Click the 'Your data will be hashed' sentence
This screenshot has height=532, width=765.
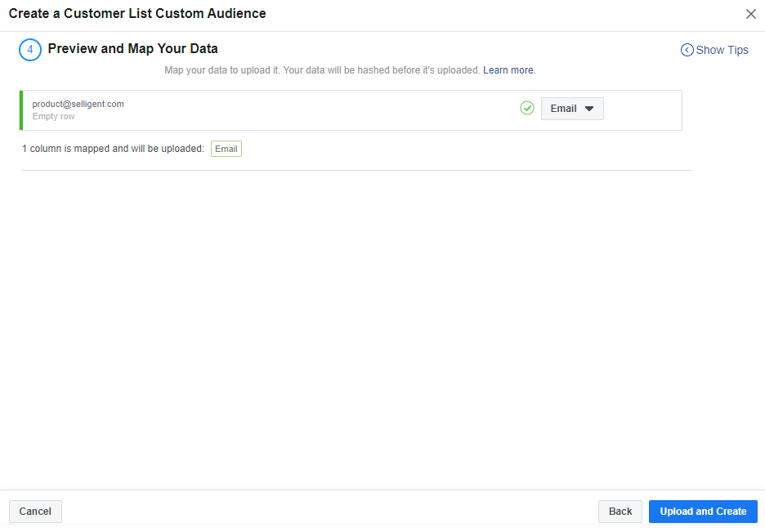pyautogui.click(x=382, y=70)
